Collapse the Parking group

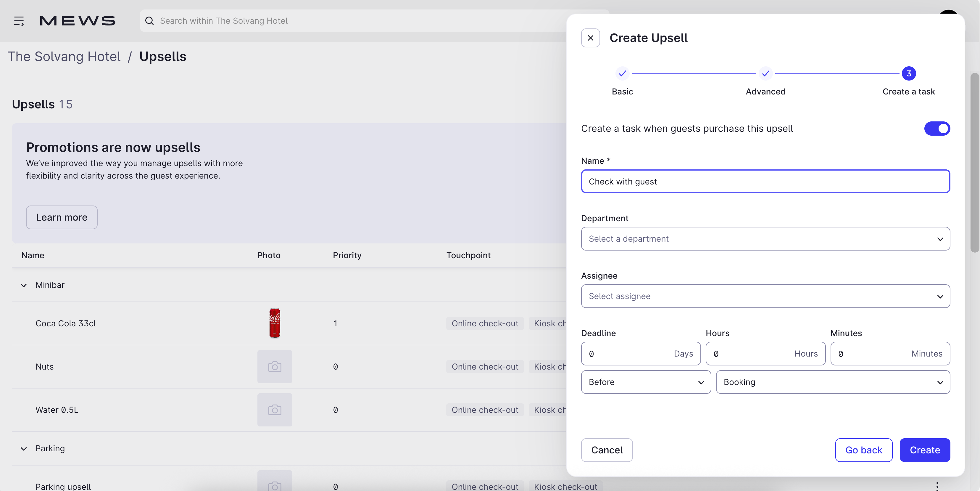click(24, 449)
